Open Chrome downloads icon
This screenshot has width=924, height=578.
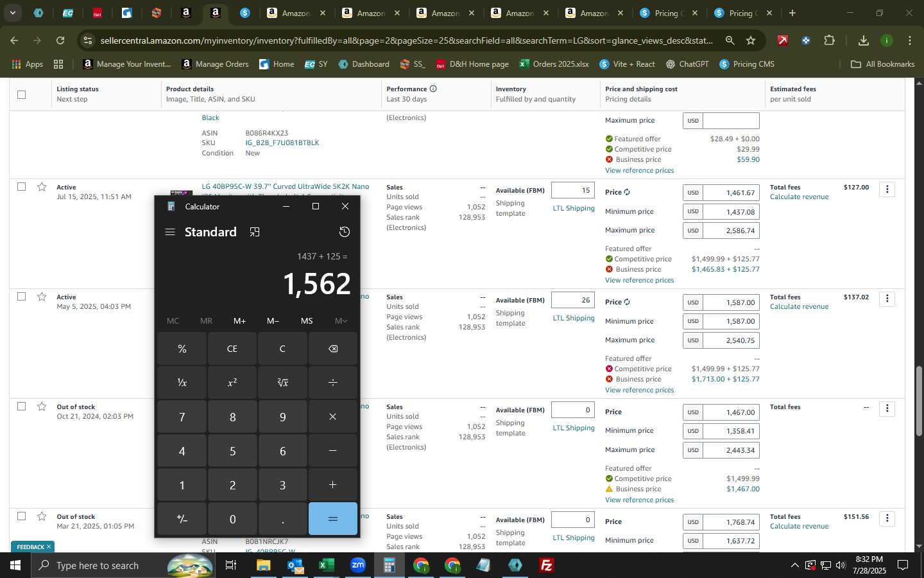(864, 40)
